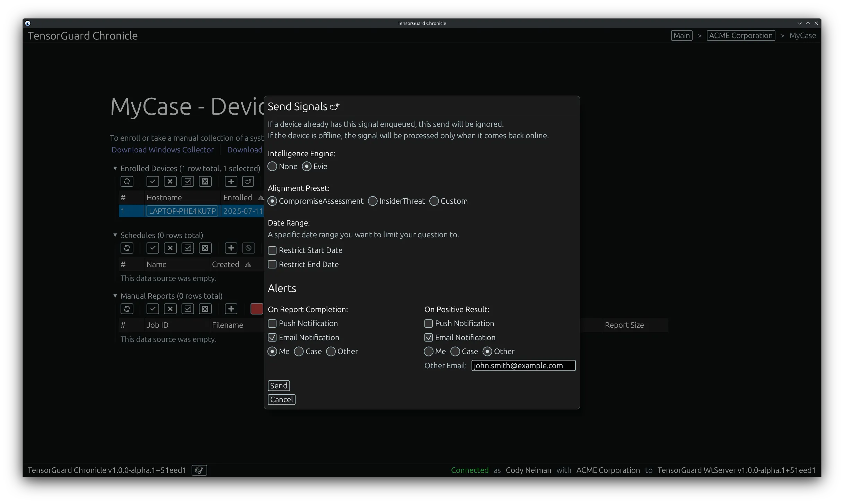Collapse the Manual Reports section
The width and height of the screenshot is (844, 504).
pos(115,296)
